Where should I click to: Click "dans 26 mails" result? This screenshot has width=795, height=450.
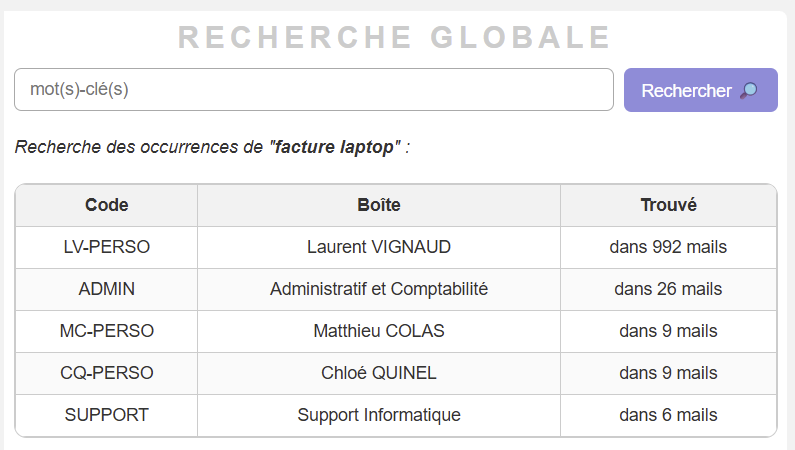click(x=668, y=289)
